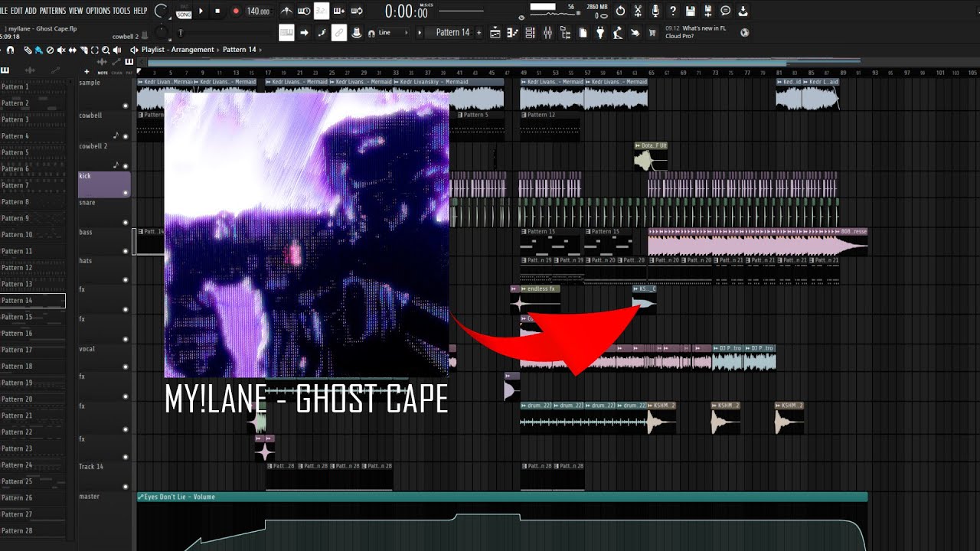980x551 pixels.
Task: Click the 0:00:00 time display
Action: tap(406, 11)
